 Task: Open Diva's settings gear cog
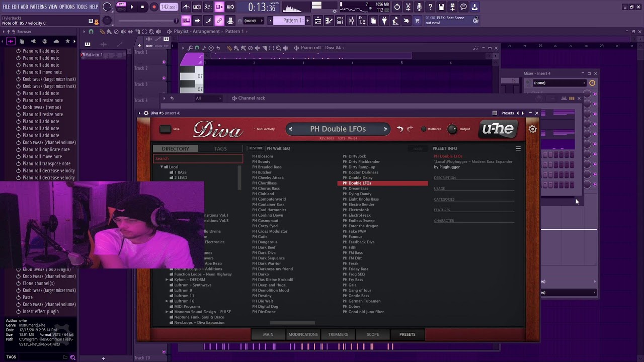click(x=532, y=129)
